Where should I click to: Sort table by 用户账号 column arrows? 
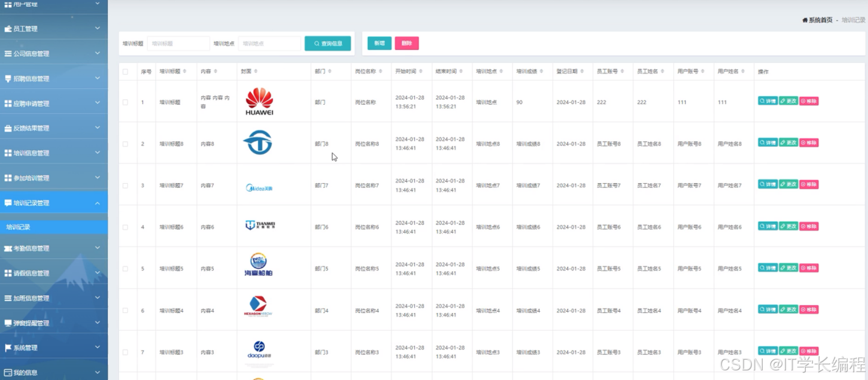point(703,71)
